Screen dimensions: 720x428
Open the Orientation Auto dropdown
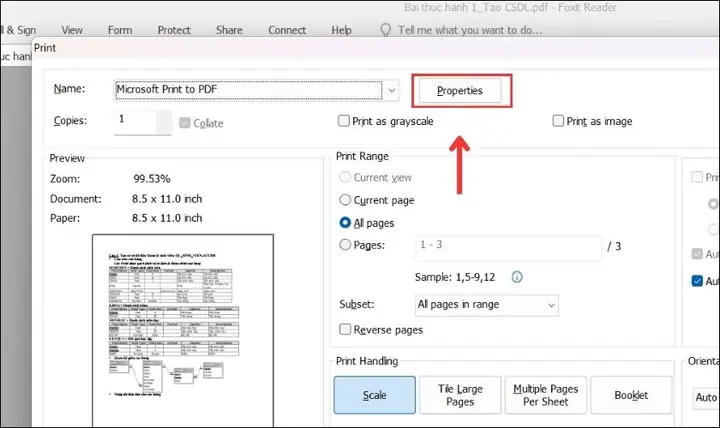click(x=706, y=397)
